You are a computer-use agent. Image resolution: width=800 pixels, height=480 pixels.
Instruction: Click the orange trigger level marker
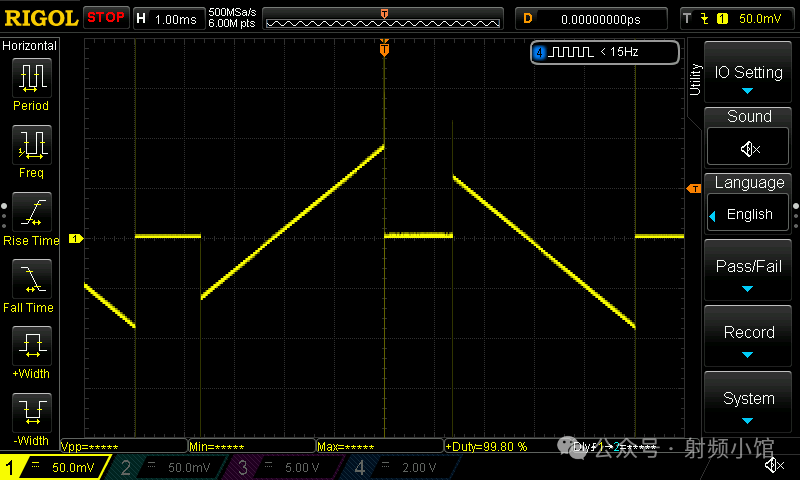692,189
